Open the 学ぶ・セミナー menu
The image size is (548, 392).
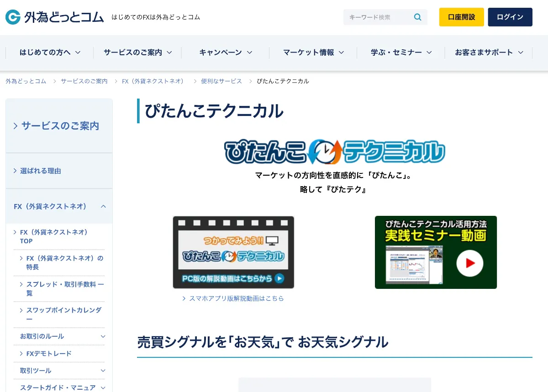400,52
